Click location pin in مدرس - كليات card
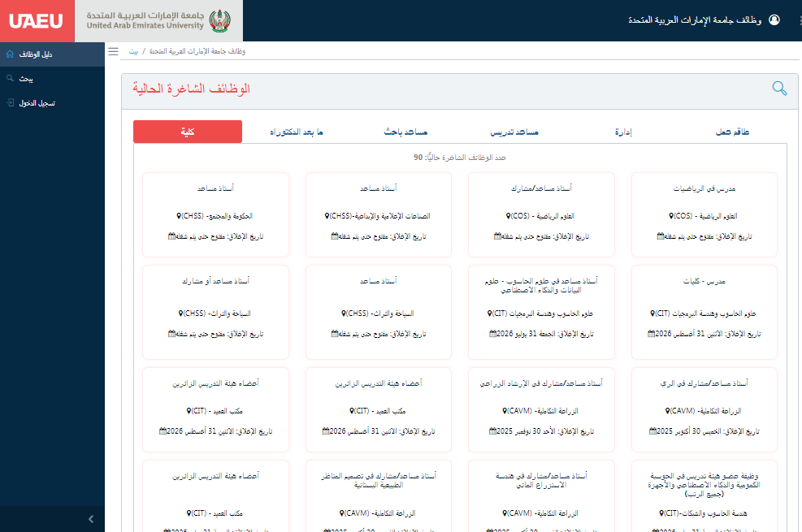Screen dimensions: 802x532 click(652, 313)
